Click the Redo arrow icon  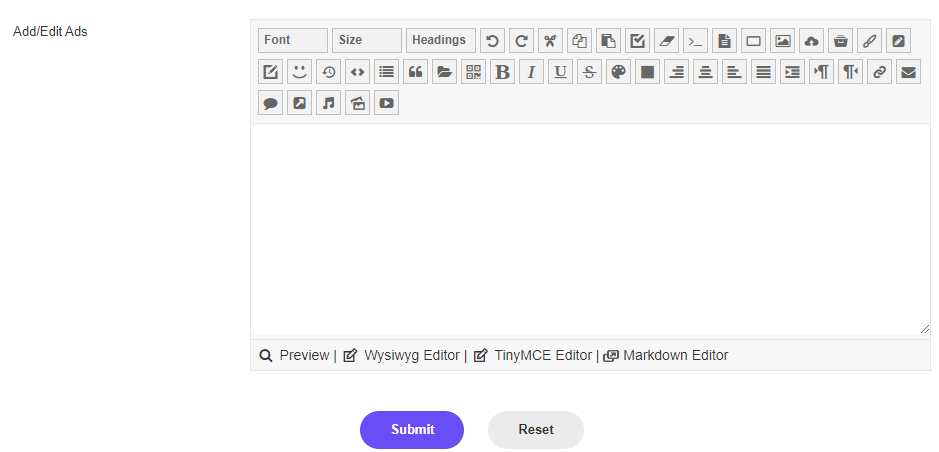521,41
